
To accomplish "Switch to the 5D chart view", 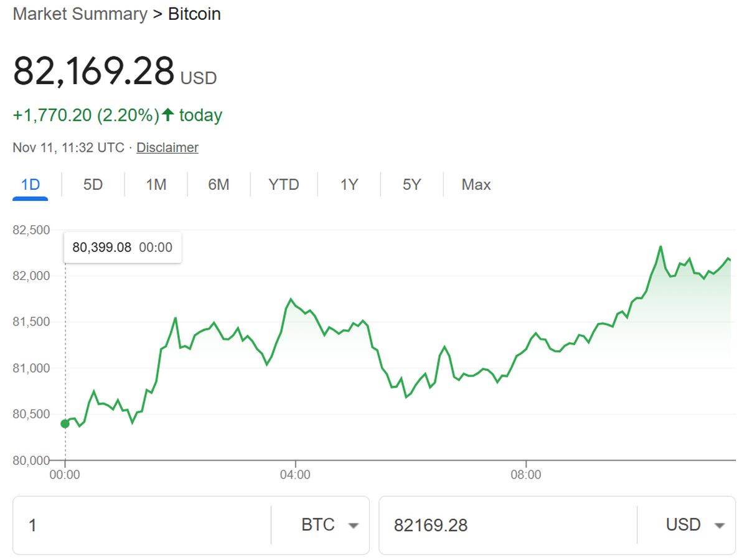I will (x=92, y=184).
